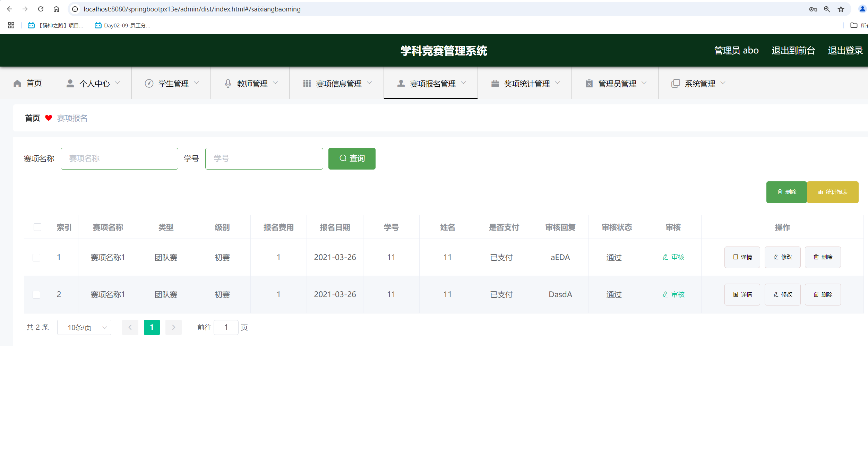The height and width of the screenshot is (457, 868).
Task: Click the grid icon beside 赛项信息管理
Action: tap(307, 83)
